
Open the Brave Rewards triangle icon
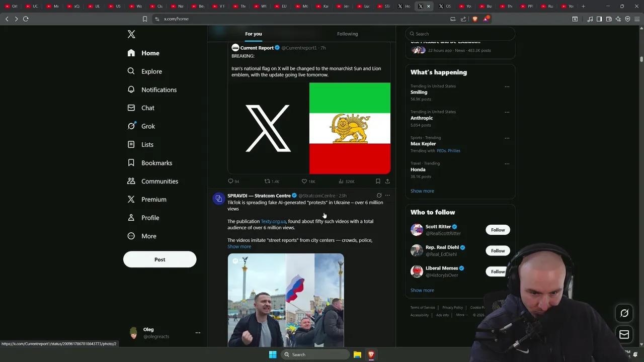click(486, 19)
